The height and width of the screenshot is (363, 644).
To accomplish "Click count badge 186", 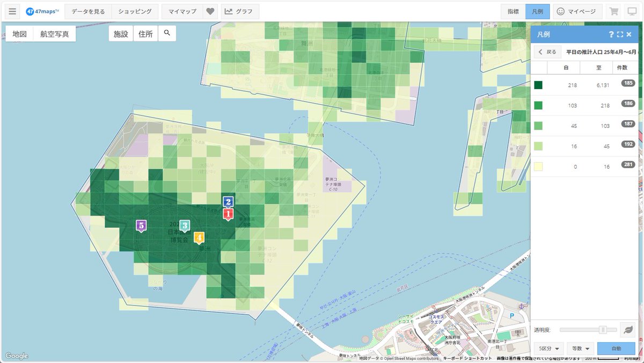I will 628,103.
